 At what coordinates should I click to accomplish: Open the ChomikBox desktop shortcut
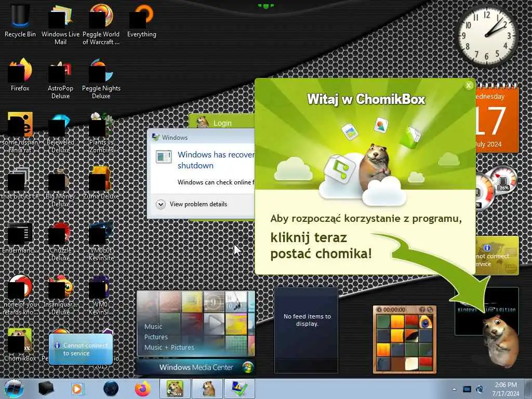click(20, 344)
